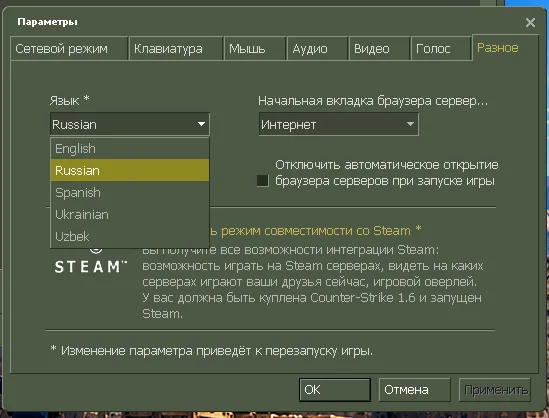549x418 pixels.
Task: Click the restart footnote Изменение параметра text
Action: click(211, 350)
